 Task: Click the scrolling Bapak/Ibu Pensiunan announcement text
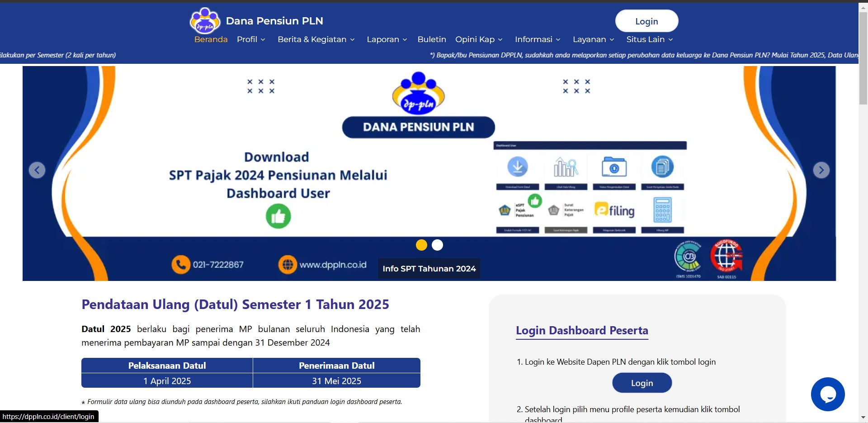pos(644,55)
